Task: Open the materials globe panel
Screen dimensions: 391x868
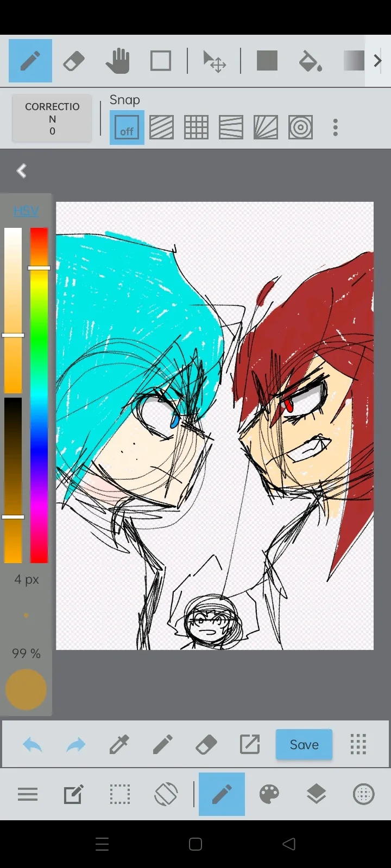Action: 364,795
